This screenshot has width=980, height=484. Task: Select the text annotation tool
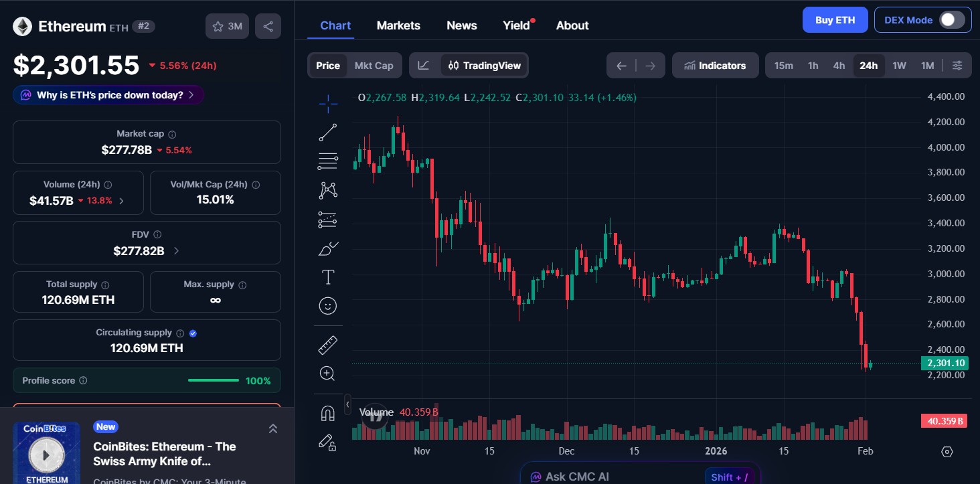coord(327,276)
